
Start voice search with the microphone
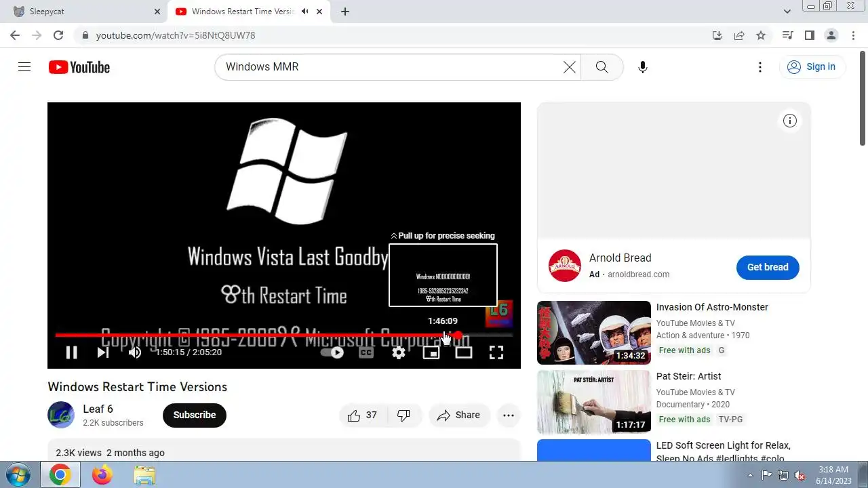point(643,66)
